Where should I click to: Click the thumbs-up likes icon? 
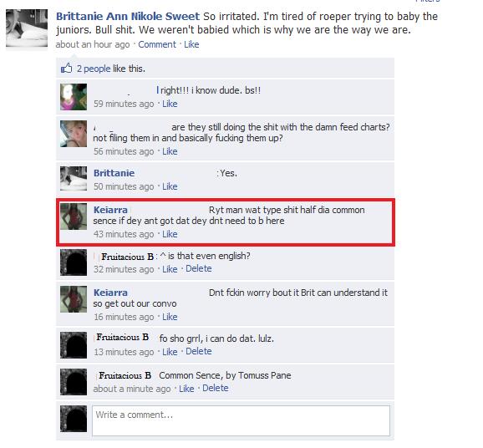pyautogui.click(x=66, y=68)
